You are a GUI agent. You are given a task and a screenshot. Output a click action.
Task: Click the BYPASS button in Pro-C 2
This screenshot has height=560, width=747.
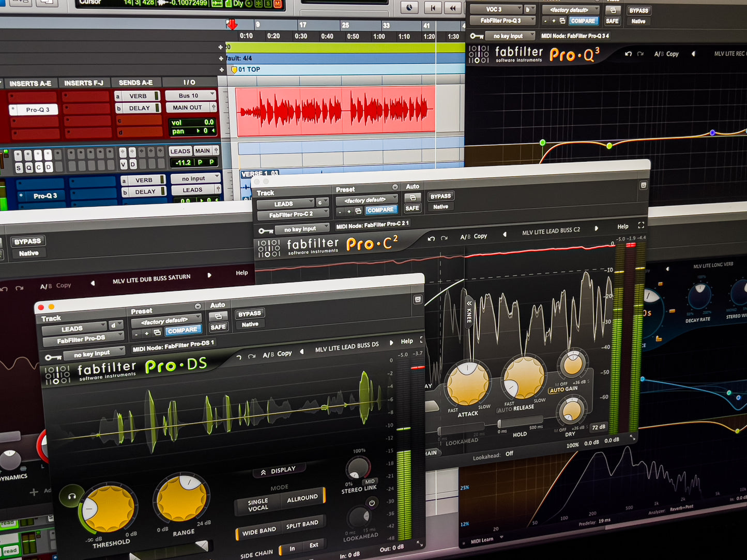pyautogui.click(x=440, y=196)
